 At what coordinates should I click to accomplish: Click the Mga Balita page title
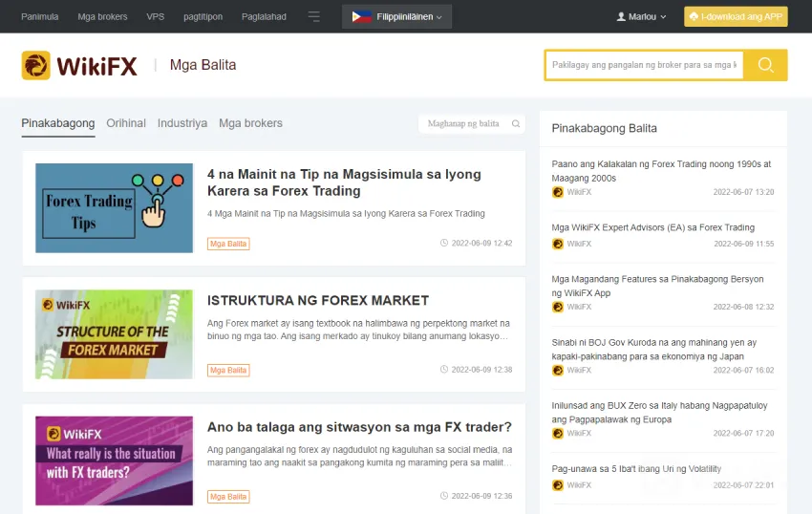point(203,65)
